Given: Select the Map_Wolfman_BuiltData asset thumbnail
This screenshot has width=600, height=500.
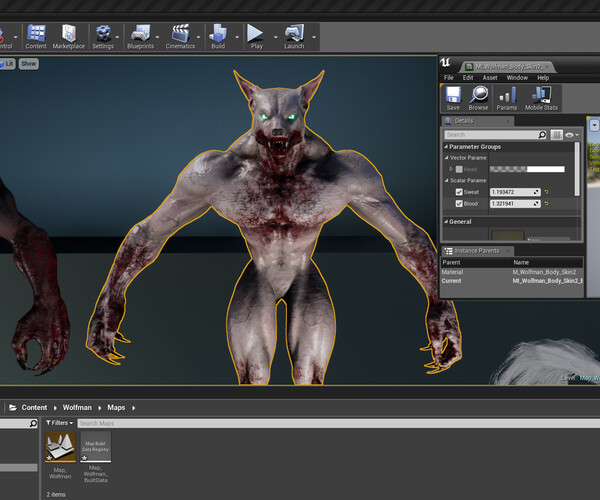Looking at the screenshot, I should tap(96, 446).
